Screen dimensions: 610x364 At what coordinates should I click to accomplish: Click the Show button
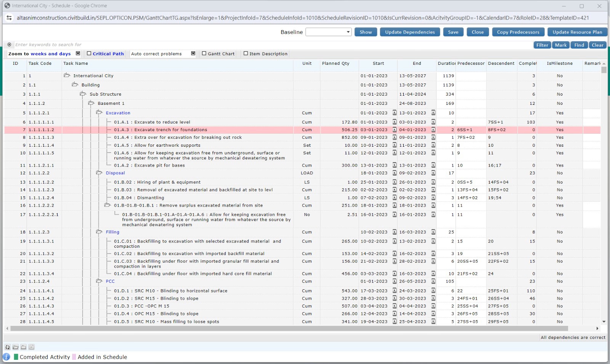pos(366,32)
